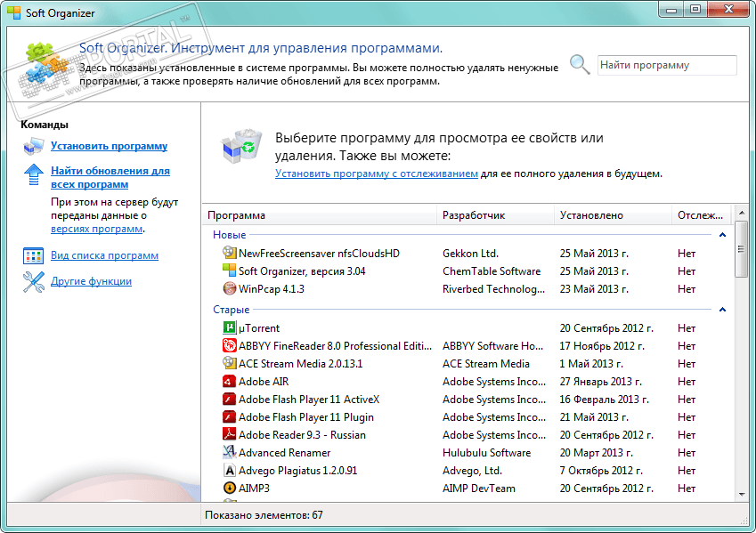Click the Новые group header label
Viewport: 756px width, 533px height.
[230, 235]
